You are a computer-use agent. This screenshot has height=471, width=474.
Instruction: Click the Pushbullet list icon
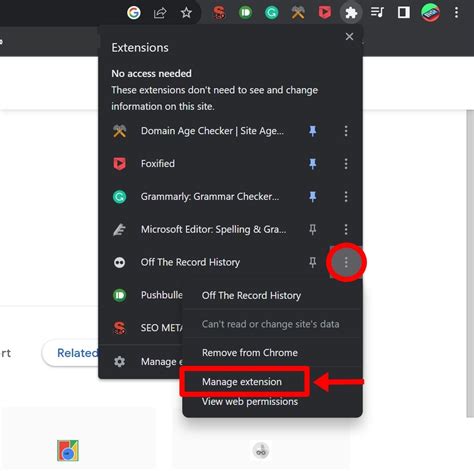(x=119, y=295)
